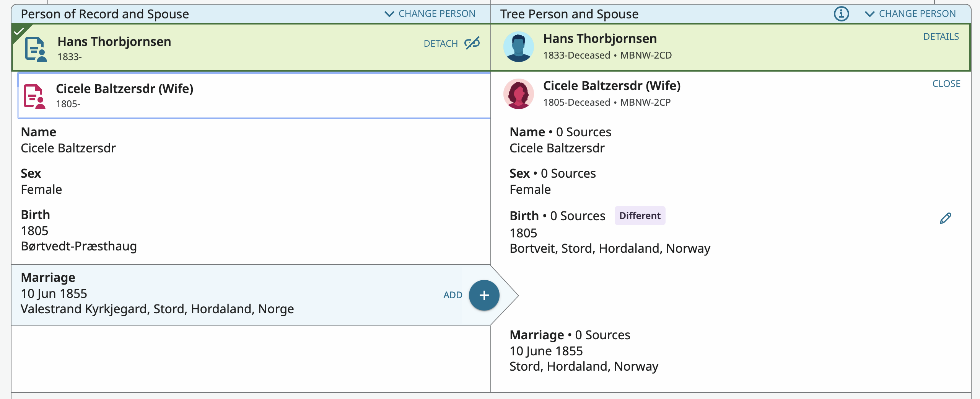
Task: Click the info icon beside Tree Person header
Action: tap(841, 14)
